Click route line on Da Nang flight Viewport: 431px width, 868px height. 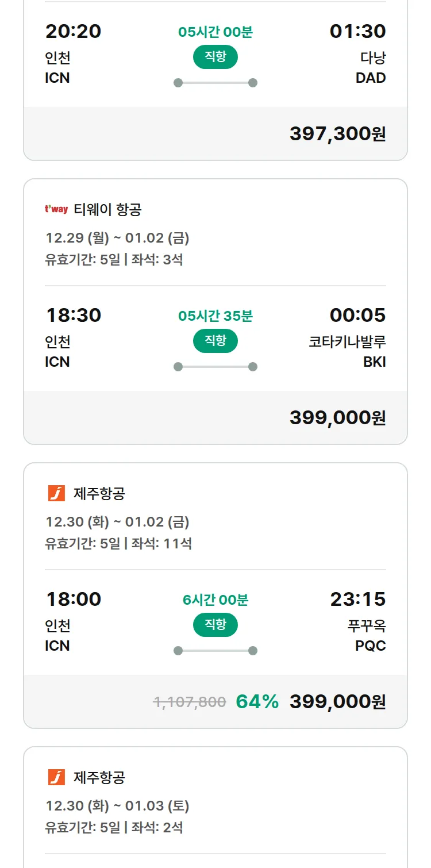[x=215, y=83]
